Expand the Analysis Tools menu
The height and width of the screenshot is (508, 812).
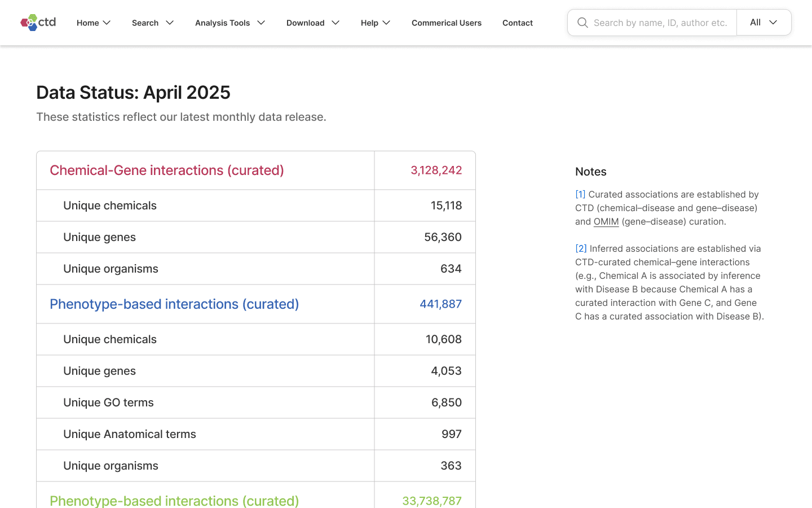point(230,23)
